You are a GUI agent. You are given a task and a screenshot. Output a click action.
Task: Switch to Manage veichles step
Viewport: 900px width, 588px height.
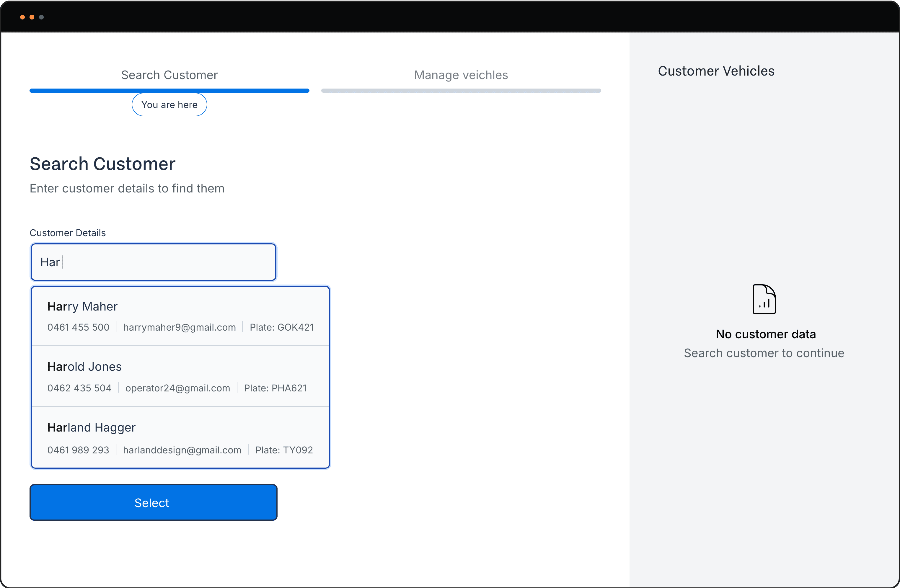pyautogui.click(x=461, y=75)
